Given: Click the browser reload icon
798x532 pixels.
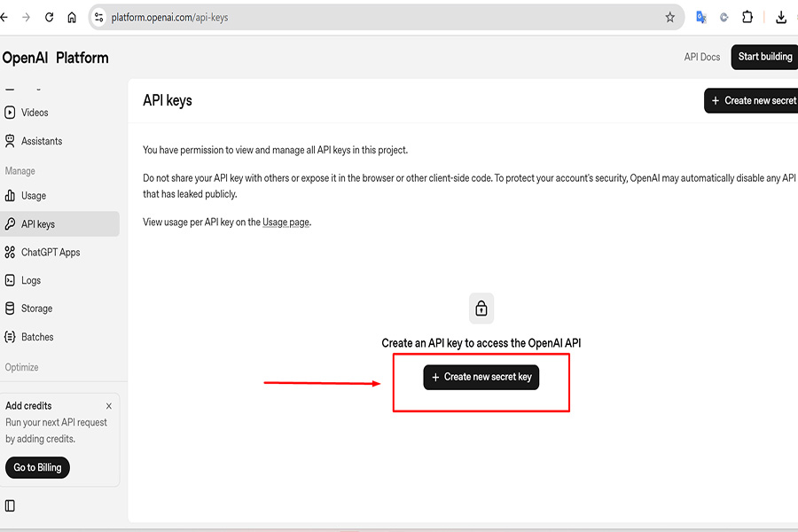Looking at the screenshot, I should click(49, 17).
